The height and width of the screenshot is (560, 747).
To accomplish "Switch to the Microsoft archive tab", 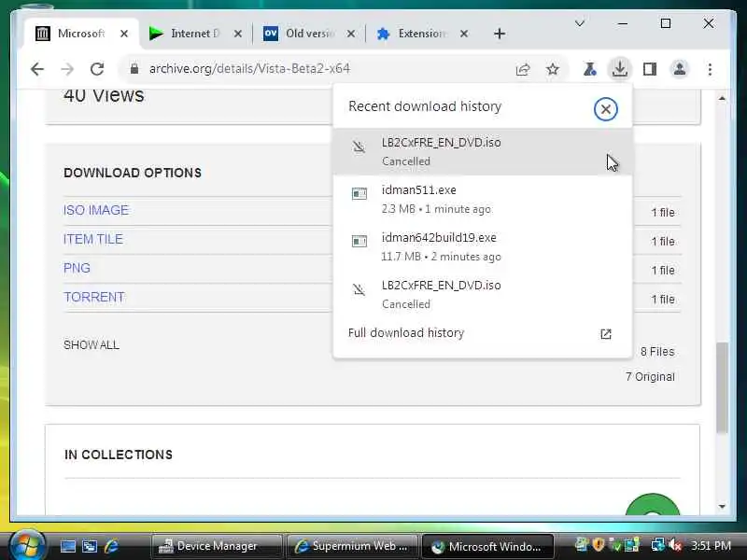I will 81,34.
